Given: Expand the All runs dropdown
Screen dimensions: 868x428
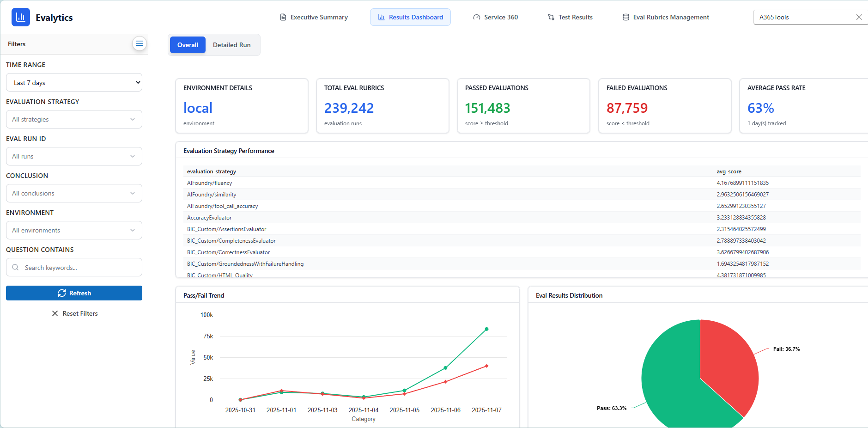Looking at the screenshot, I should [74, 156].
